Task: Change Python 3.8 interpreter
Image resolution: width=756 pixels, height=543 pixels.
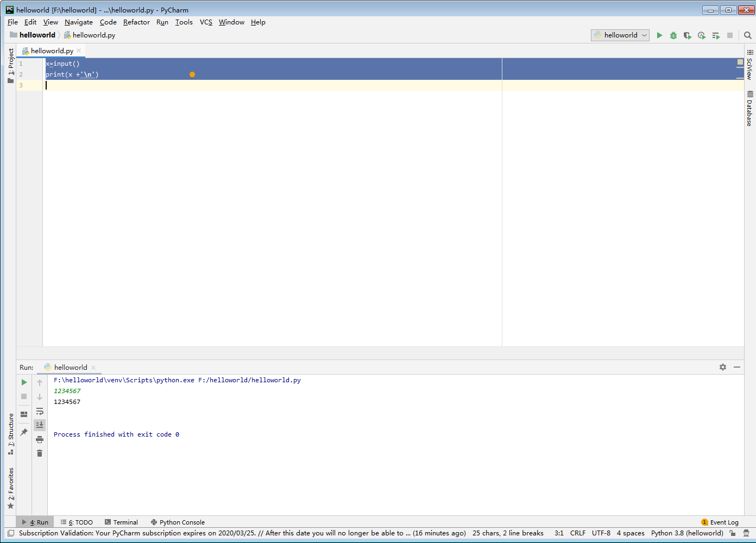Action: 687,533
